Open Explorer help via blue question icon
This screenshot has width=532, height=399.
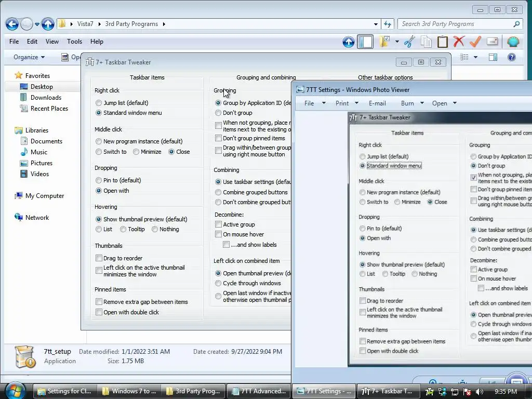point(512,57)
